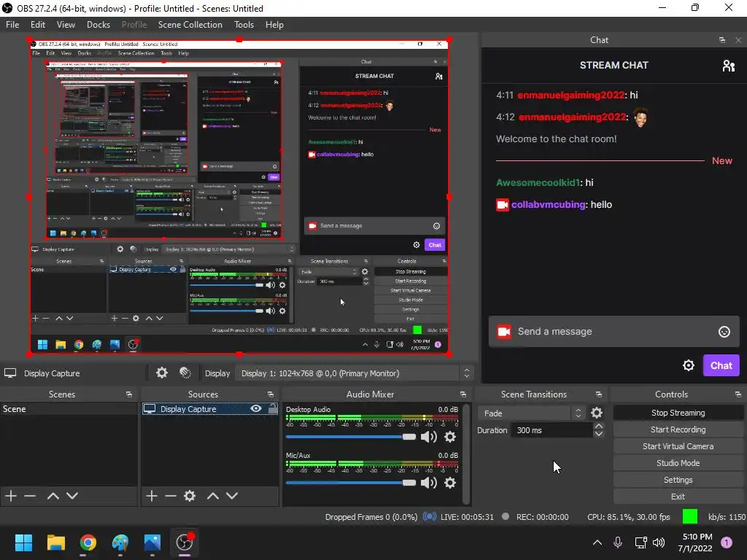Adjust Desktop Audio volume slider
The image size is (747, 560).
point(351,437)
